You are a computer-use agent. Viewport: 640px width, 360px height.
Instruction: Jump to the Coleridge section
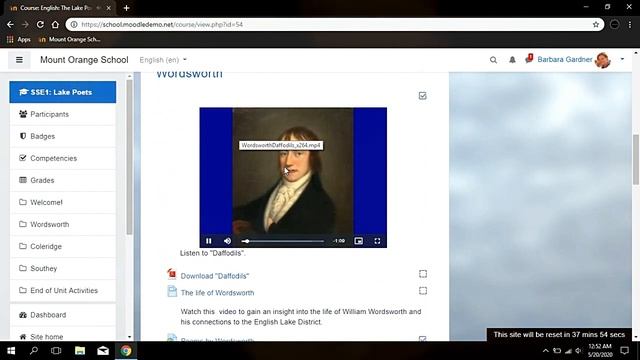tap(63, 247)
